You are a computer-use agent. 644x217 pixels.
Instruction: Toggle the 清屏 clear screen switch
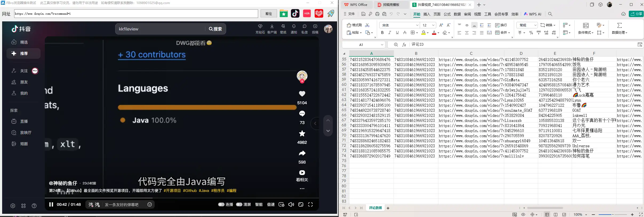coord(239,204)
